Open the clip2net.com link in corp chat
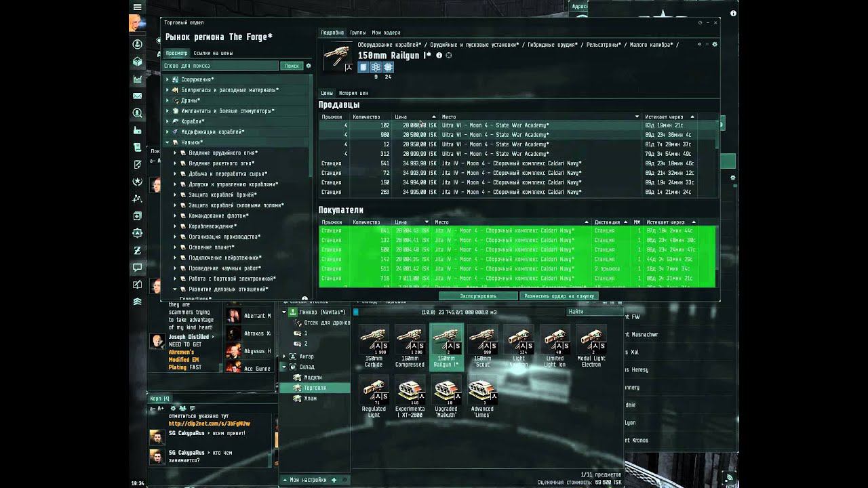 pos(210,424)
